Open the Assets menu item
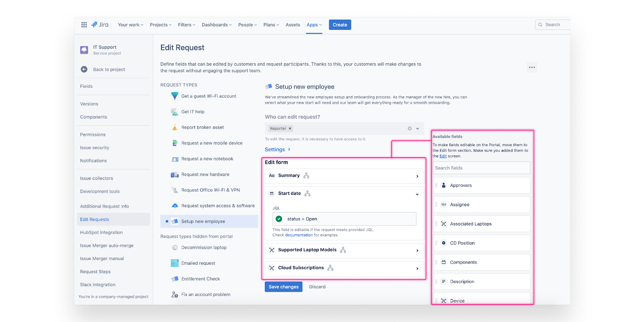 pos(293,25)
